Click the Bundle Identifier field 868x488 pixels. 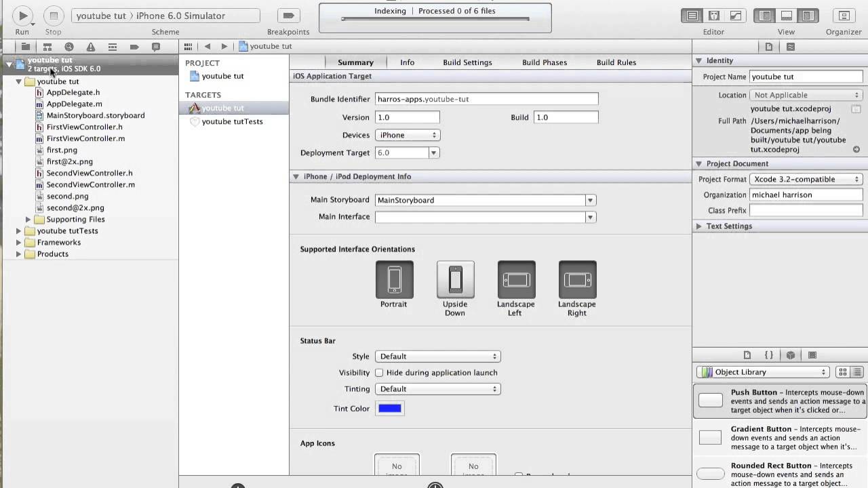tap(487, 99)
